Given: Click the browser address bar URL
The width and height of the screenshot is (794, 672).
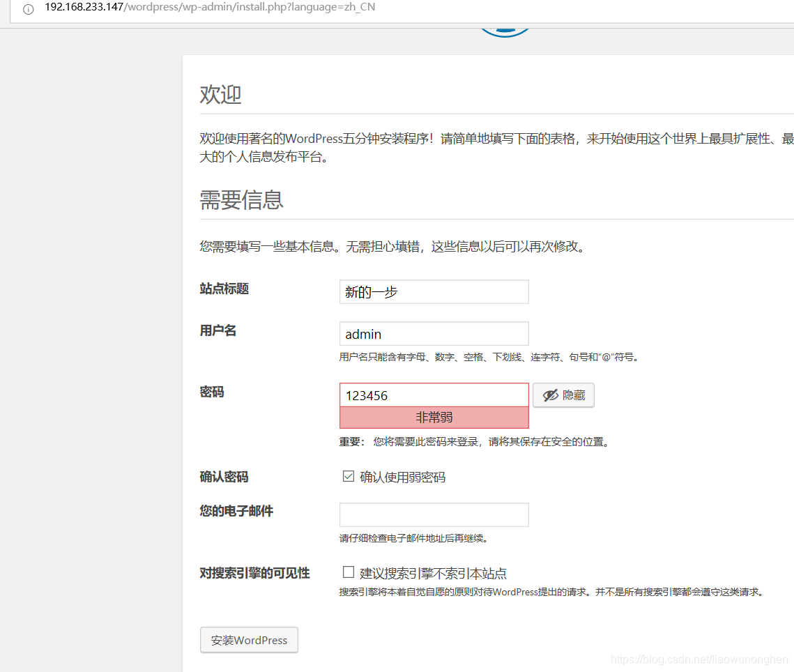Looking at the screenshot, I should coord(210,7).
